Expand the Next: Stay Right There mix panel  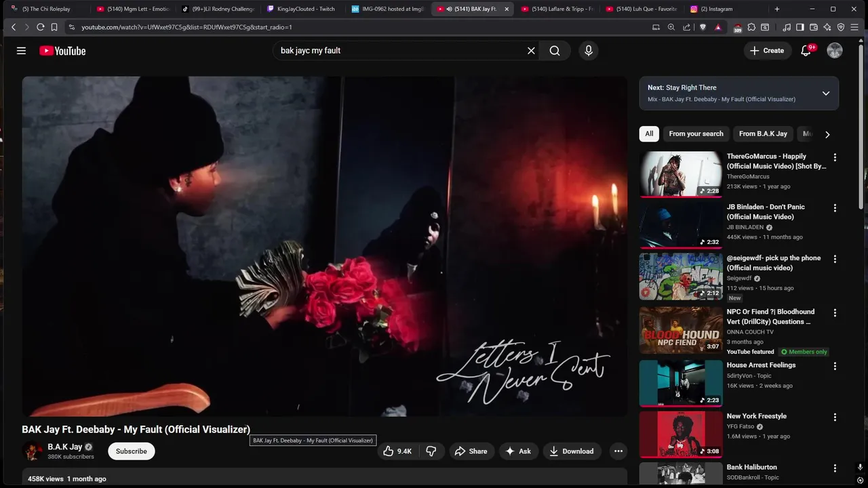pyautogui.click(x=826, y=94)
